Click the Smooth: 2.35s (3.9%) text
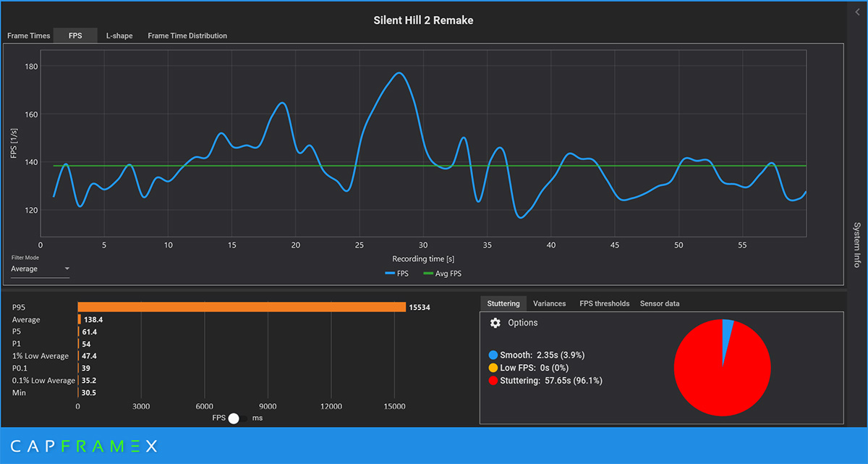868x464 pixels. tap(542, 355)
